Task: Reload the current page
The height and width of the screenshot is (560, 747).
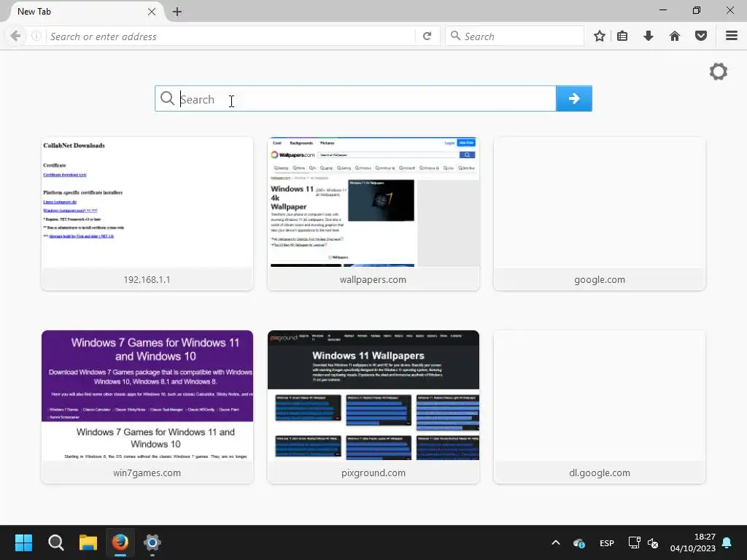Action: click(x=427, y=36)
